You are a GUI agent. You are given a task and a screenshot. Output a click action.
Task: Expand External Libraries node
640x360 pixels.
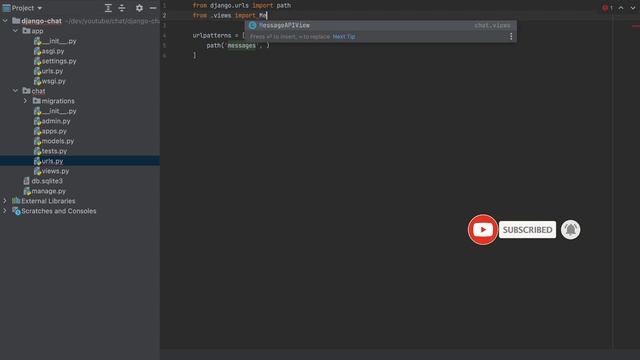5,201
